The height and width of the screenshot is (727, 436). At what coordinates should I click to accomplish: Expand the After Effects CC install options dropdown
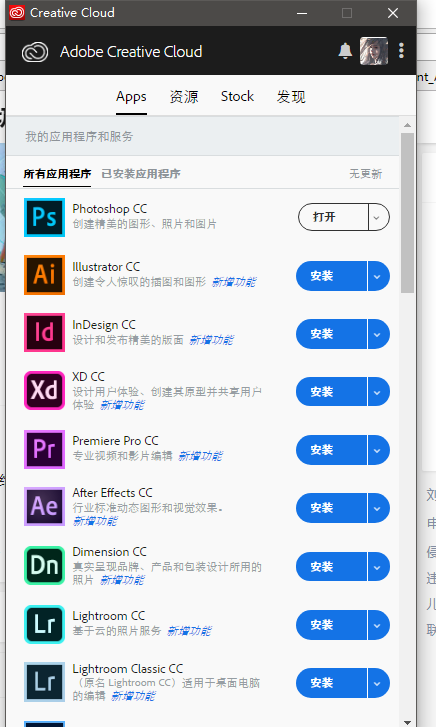(378, 508)
